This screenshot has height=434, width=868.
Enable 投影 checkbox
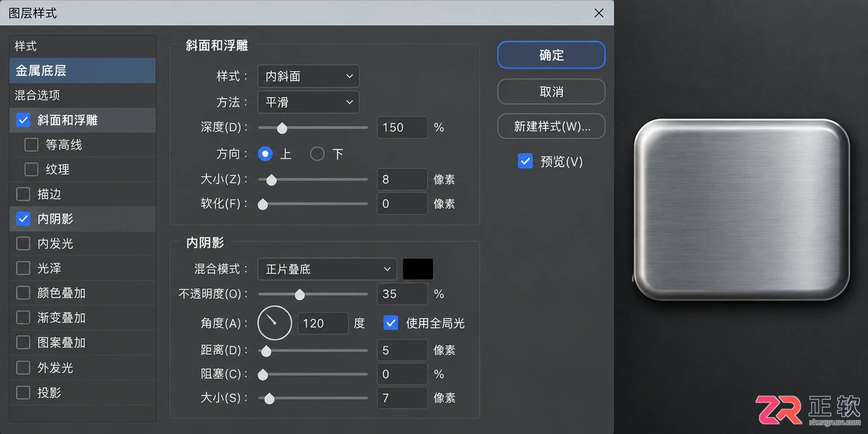pyautogui.click(x=23, y=392)
